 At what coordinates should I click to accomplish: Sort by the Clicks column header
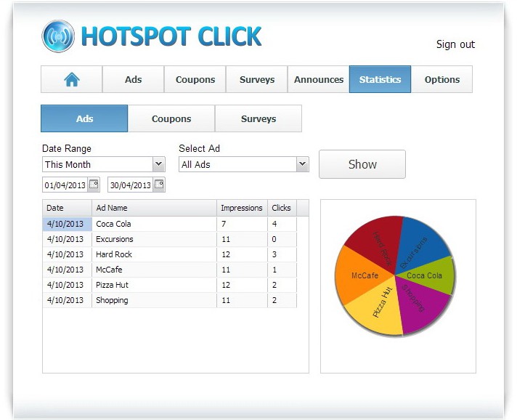[282, 208]
